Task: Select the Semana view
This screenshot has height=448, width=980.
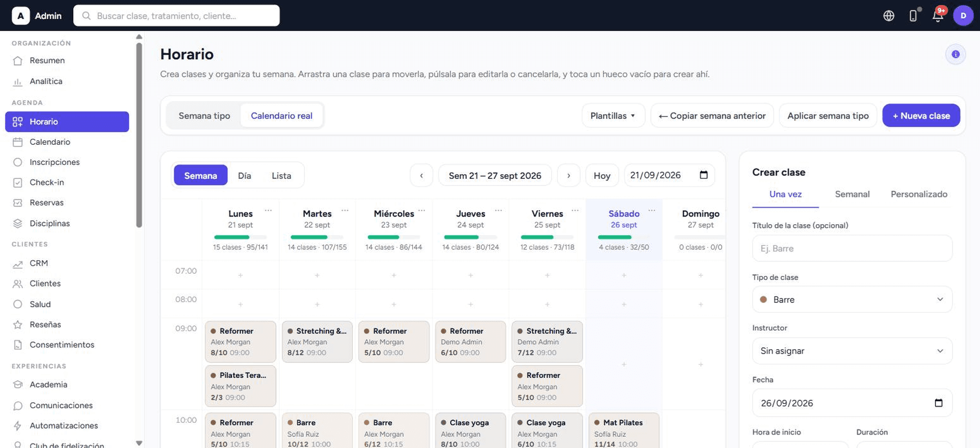Action: (201, 175)
